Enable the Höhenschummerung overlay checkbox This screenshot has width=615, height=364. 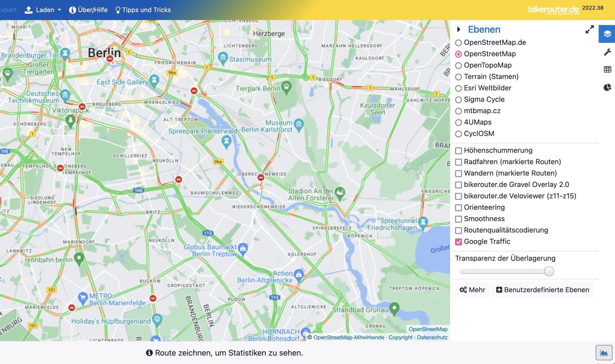tap(459, 151)
